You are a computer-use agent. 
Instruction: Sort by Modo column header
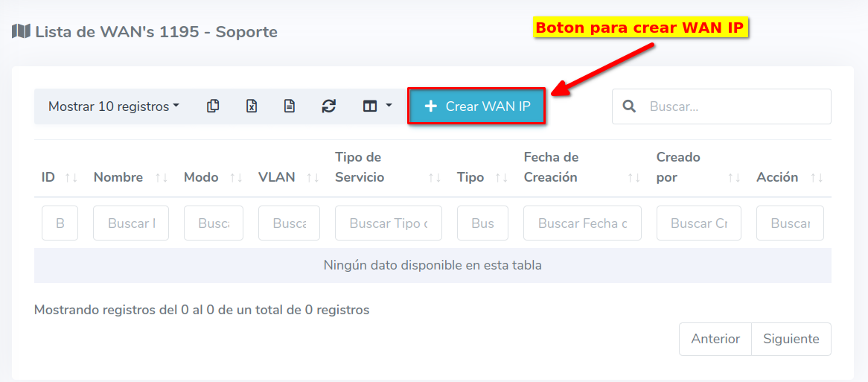point(201,177)
